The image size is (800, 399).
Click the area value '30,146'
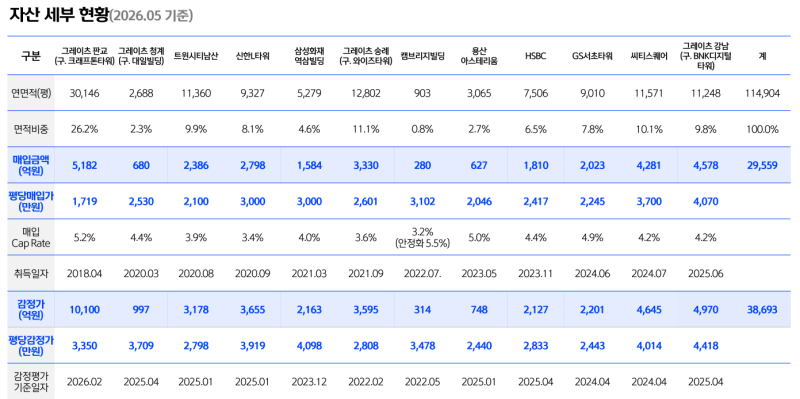pos(85,93)
